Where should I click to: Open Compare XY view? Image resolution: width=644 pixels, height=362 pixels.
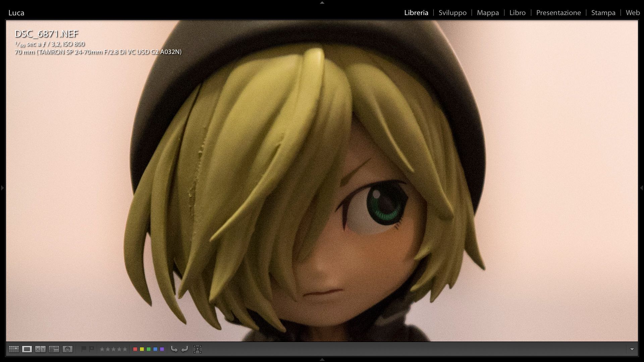point(40,349)
